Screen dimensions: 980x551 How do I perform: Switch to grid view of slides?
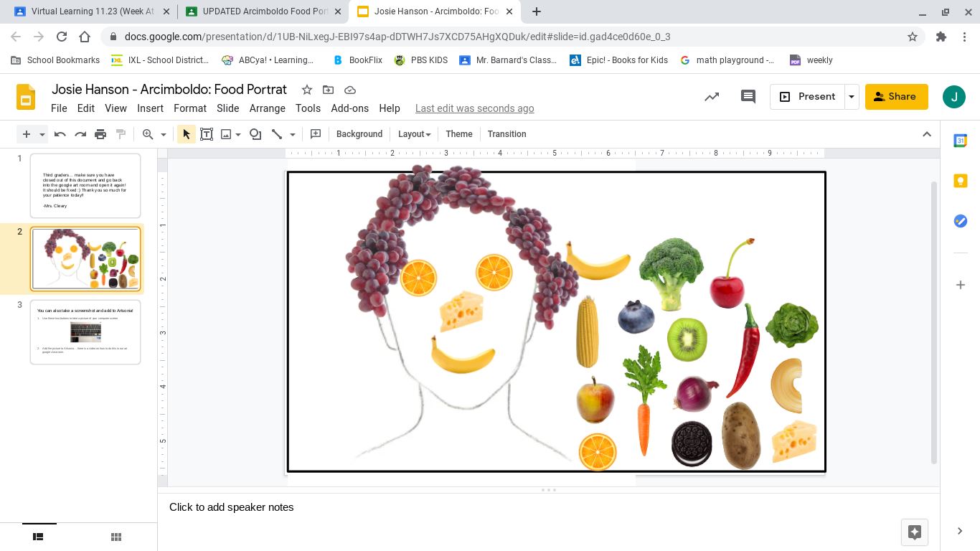tap(116, 537)
